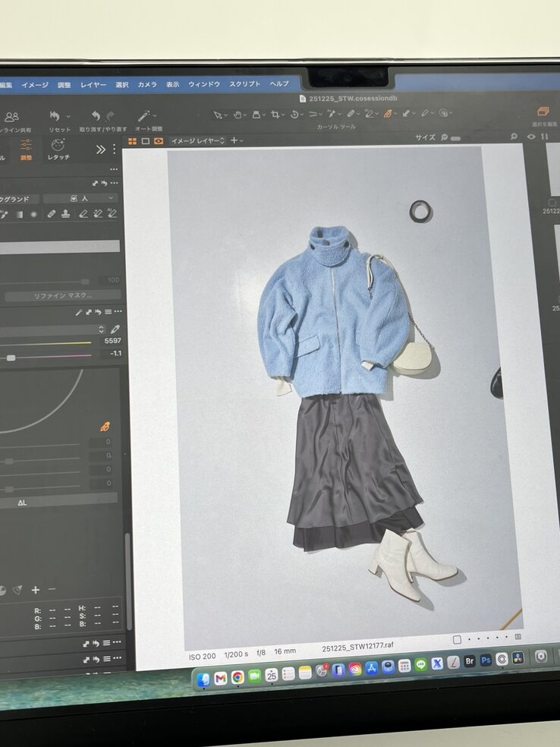The width and height of the screenshot is (560, 747).
Task: Select the keystone lines cursor tool
Action: (x=313, y=114)
